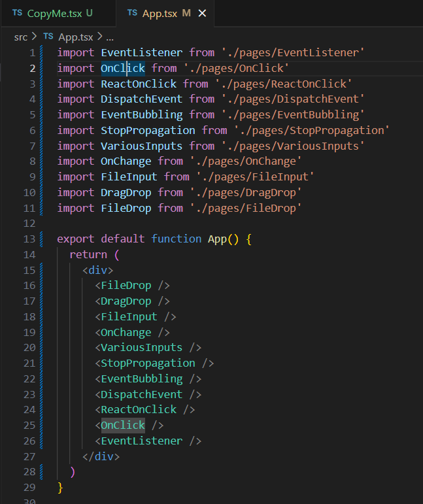Click './pages/DispatchEvent' path string
Image resolution: width=423 pixels, height=504 pixels.
tap(293, 99)
